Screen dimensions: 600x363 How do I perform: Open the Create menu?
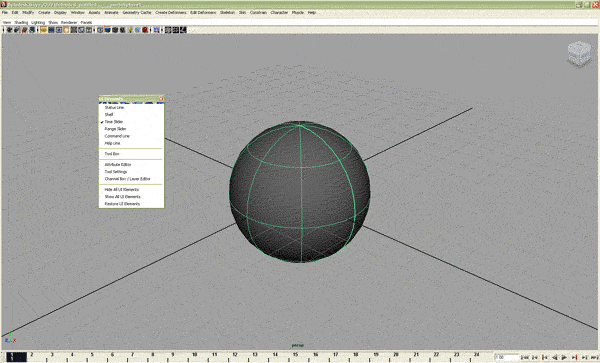(44, 13)
